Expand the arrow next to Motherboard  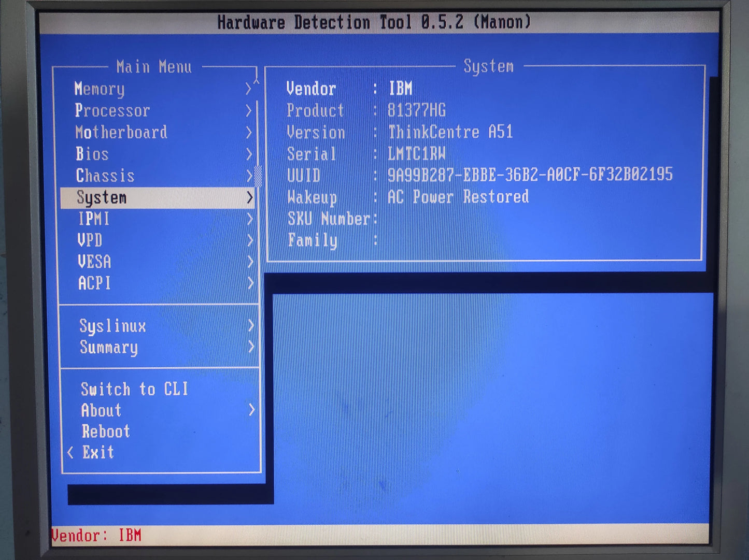coord(249,132)
